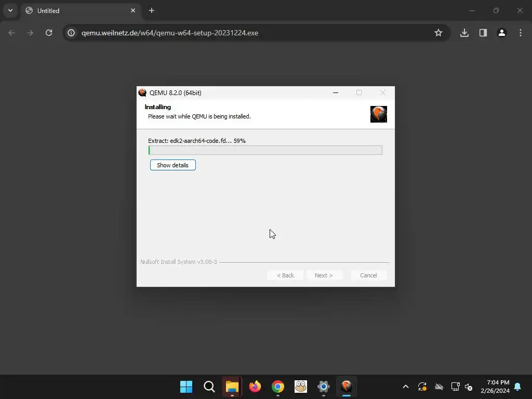This screenshot has width=532, height=399.
Task: Open the Chrome three-dot menu
Action: click(521, 33)
